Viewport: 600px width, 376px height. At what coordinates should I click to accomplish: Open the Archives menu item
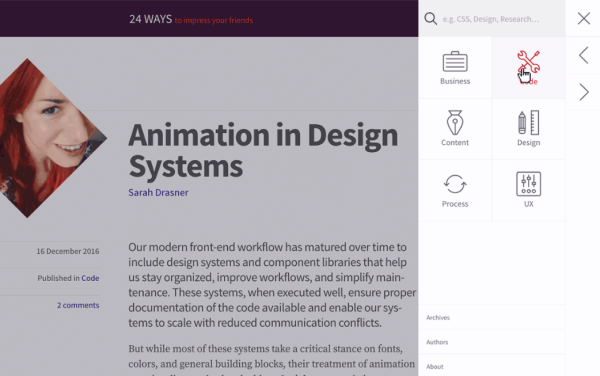click(438, 317)
